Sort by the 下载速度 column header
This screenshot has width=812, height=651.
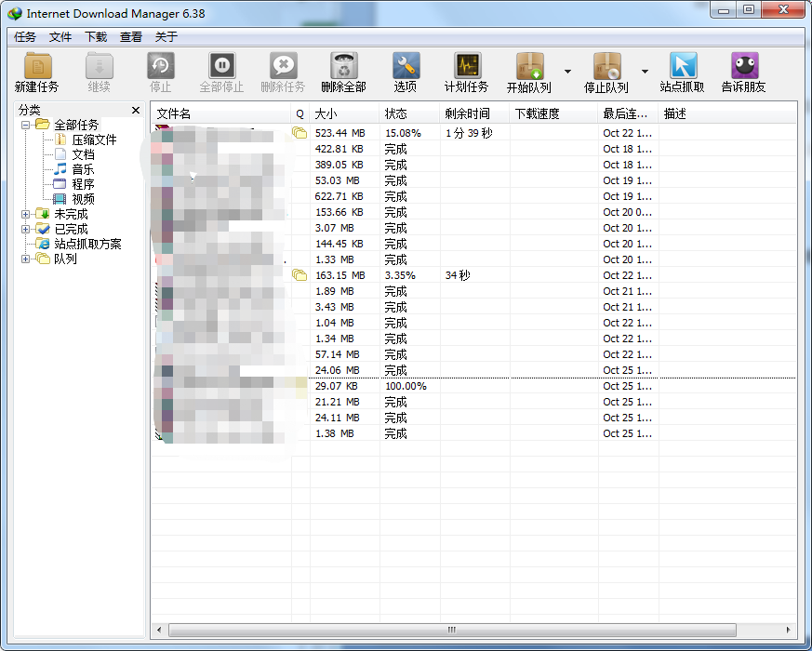[x=554, y=113]
